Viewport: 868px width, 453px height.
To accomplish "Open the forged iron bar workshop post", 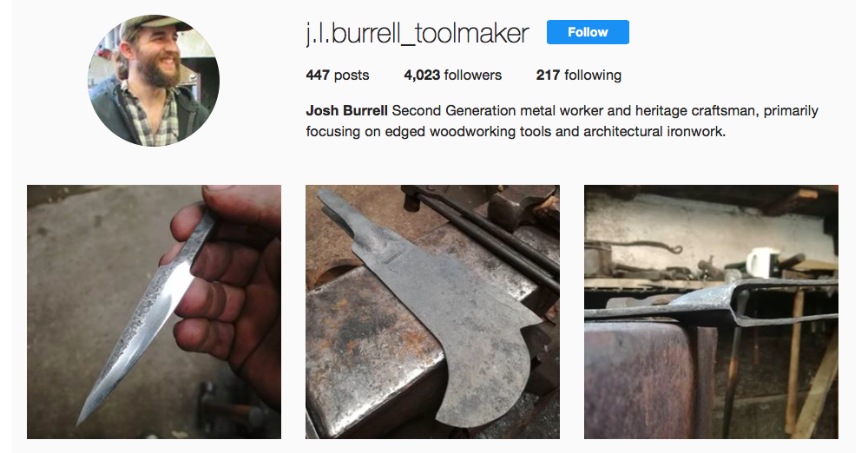I will click(711, 312).
